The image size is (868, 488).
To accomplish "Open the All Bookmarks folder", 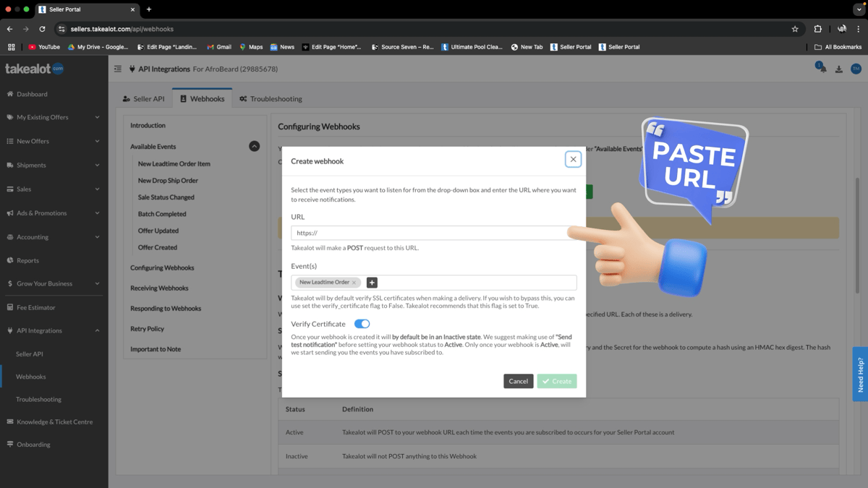I will pyautogui.click(x=838, y=47).
